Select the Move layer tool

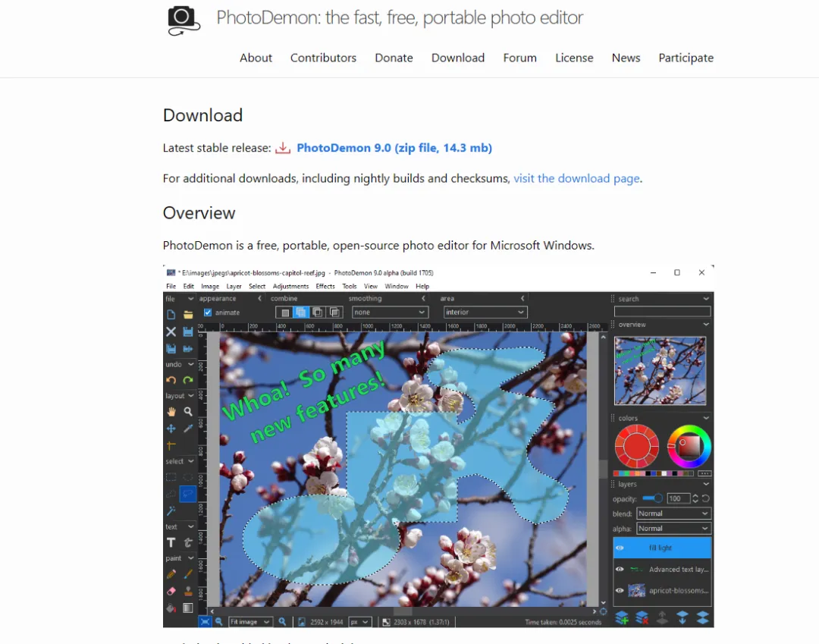pyautogui.click(x=171, y=429)
